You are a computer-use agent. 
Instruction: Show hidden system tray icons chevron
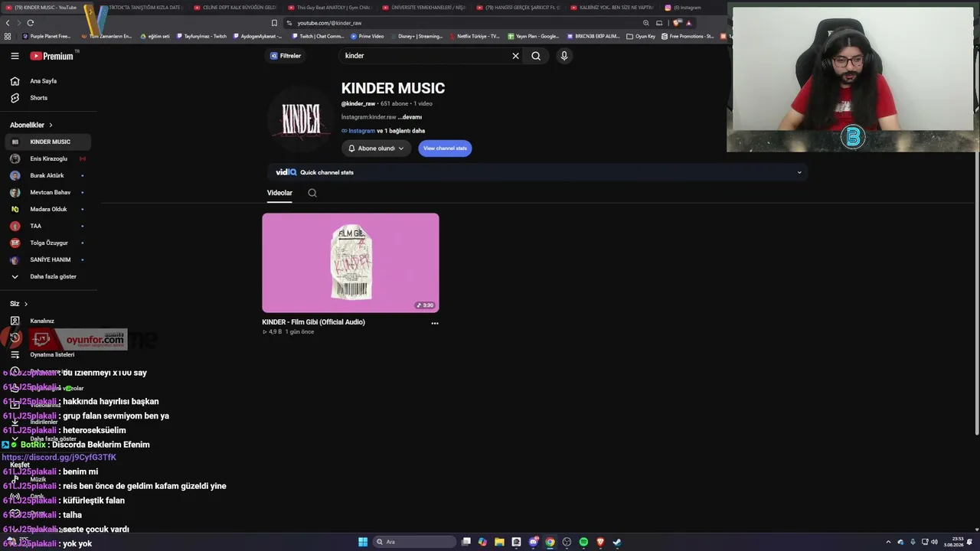pyautogui.click(x=888, y=542)
